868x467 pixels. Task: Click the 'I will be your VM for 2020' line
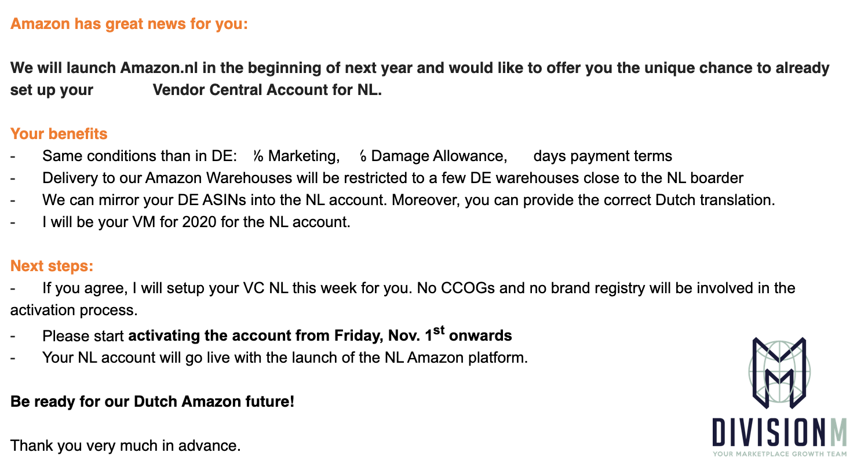click(196, 222)
